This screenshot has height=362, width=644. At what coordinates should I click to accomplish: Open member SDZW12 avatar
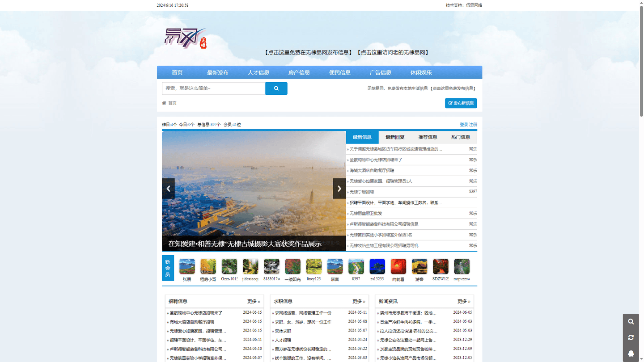pos(441,266)
